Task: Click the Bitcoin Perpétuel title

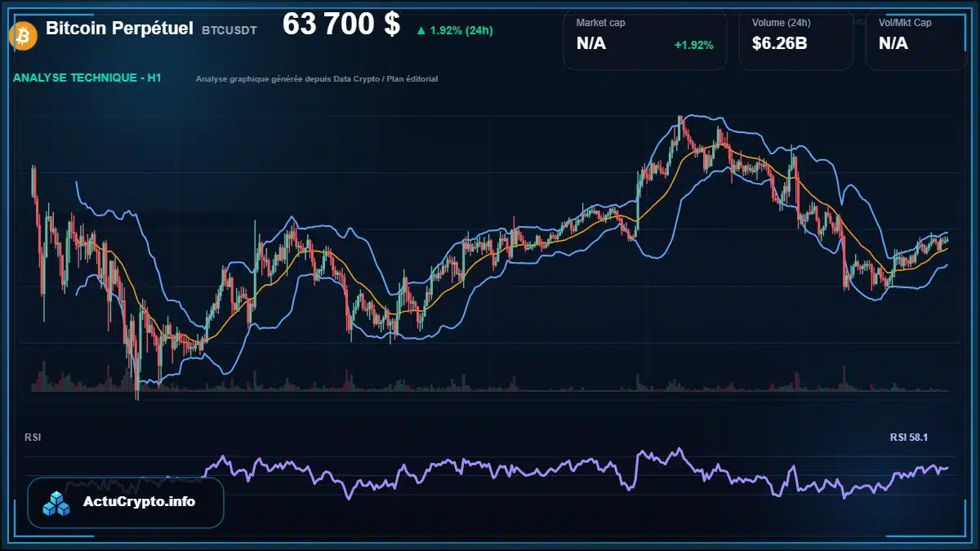Action: 119,28
